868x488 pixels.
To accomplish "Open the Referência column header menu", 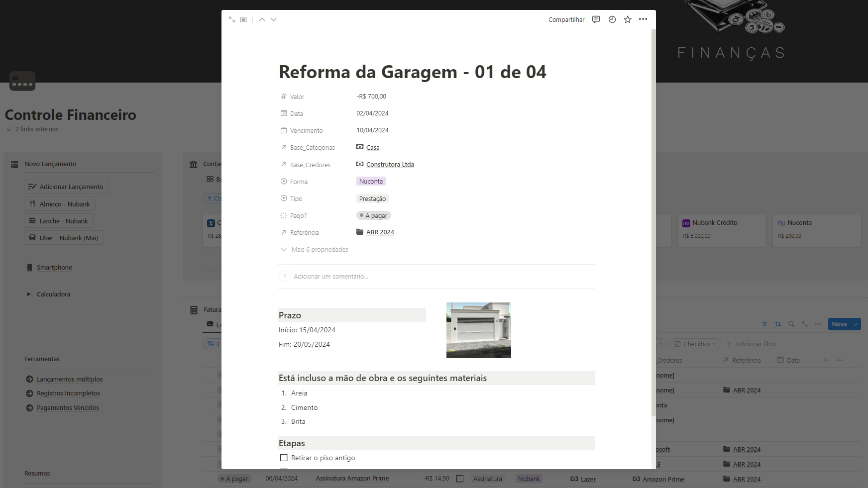I will point(746,360).
